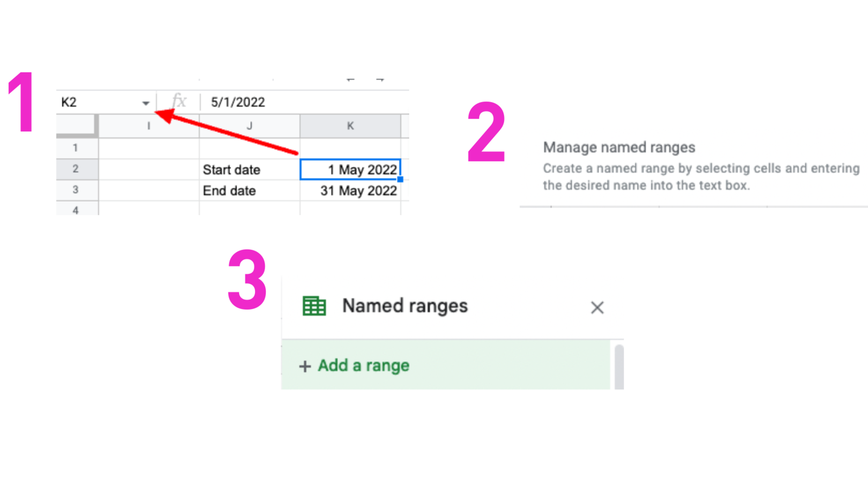Click the green spreadsheet icon beside Named ranges
This screenshot has width=868, height=488.
[314, 305]
